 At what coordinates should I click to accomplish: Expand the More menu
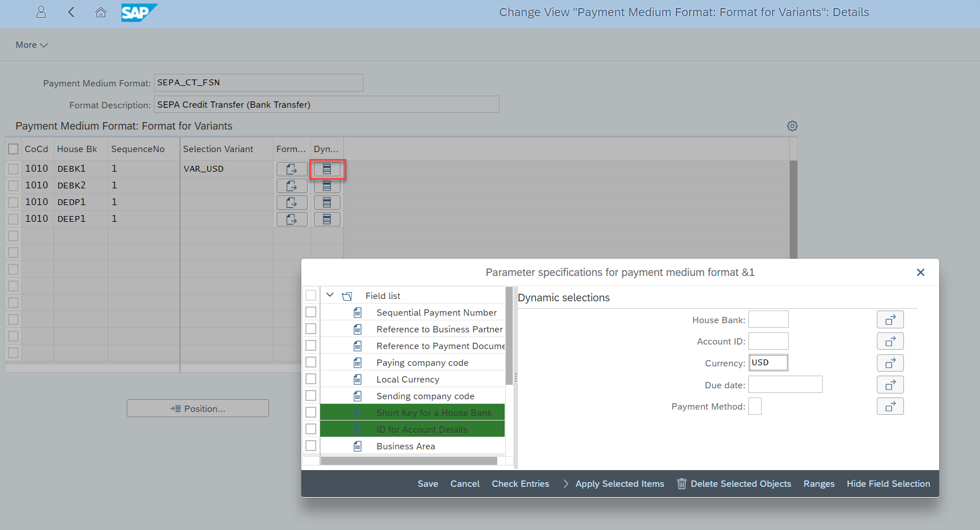[32, 45]
